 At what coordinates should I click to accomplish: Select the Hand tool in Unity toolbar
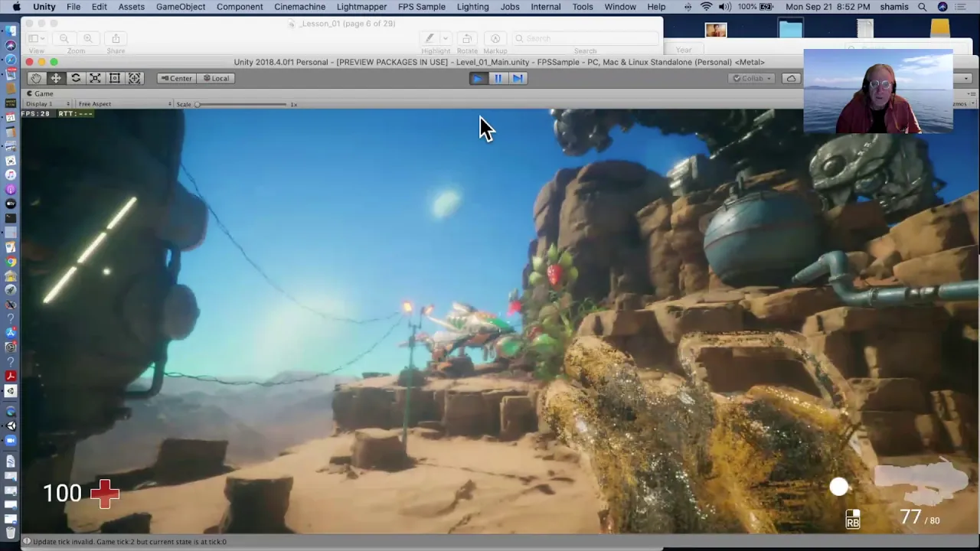coord(36,78)
